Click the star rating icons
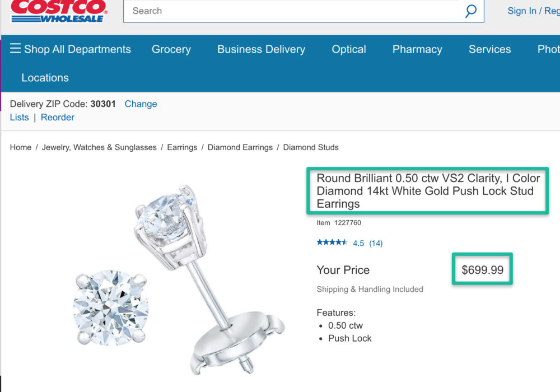Image resolution: width=560 pixels, height=392 pixels. tap(332, 242)
